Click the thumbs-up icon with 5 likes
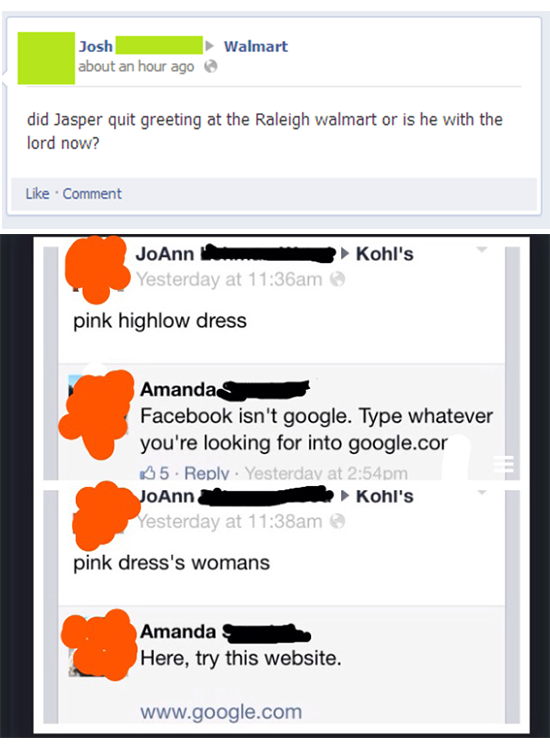550x747 pixels. (148, 473)
